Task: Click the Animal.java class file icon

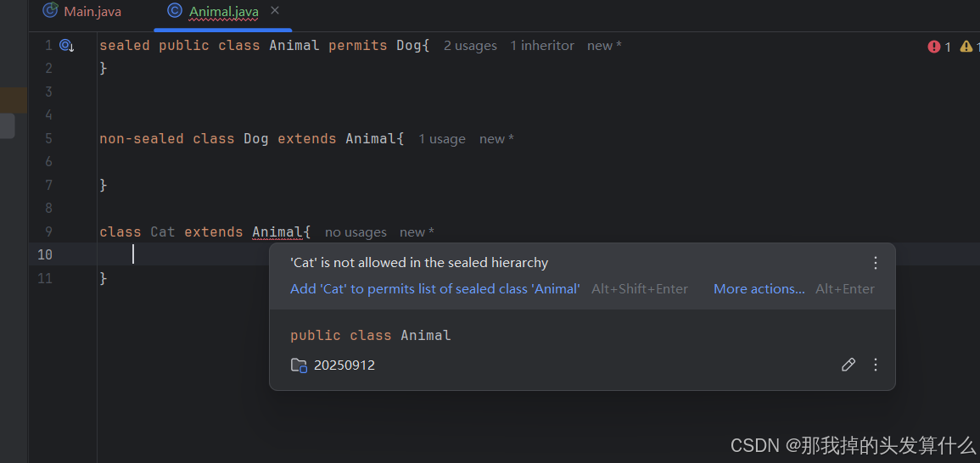Action: [176, 11]
